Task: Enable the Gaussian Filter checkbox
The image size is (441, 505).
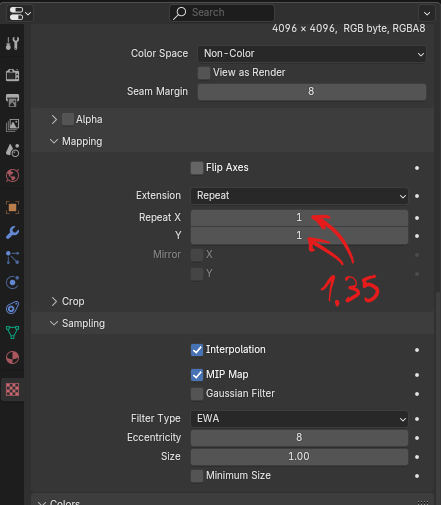Action: 197,394
